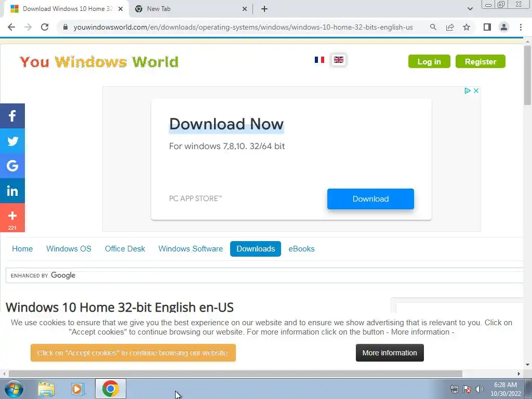
Task: Open the Chrome profile avatar icon
Action: click(x=504, y=27)
